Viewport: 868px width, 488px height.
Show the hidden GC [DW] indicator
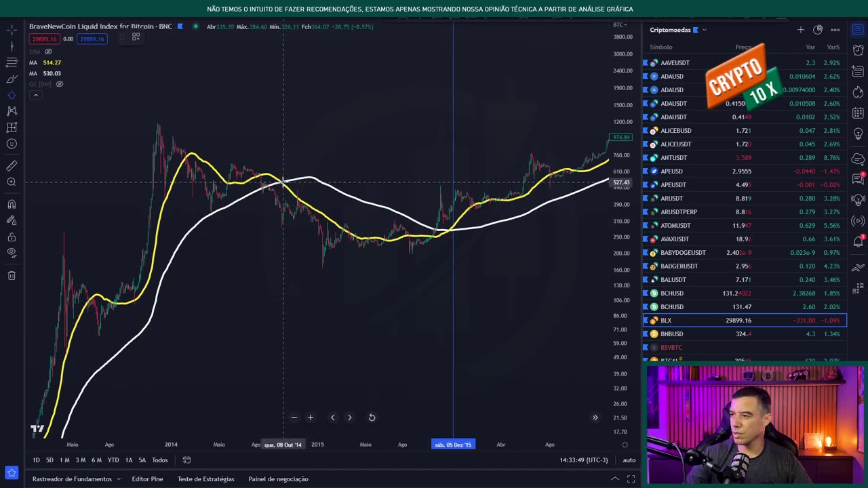click(x=59, y=84)
